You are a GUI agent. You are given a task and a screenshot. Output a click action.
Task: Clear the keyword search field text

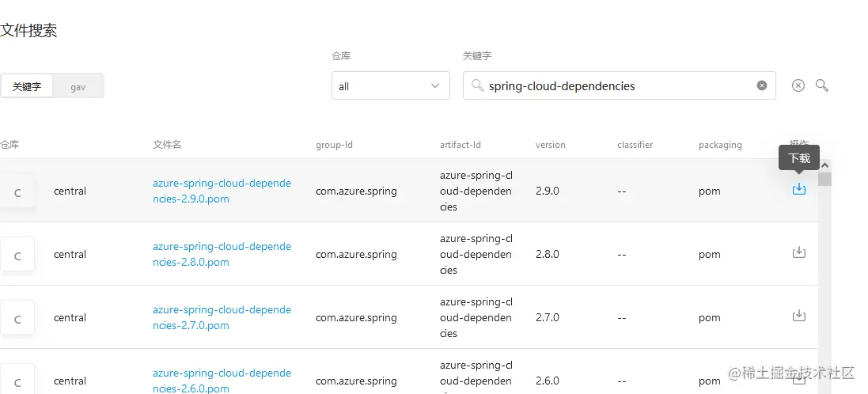[762, 85]
